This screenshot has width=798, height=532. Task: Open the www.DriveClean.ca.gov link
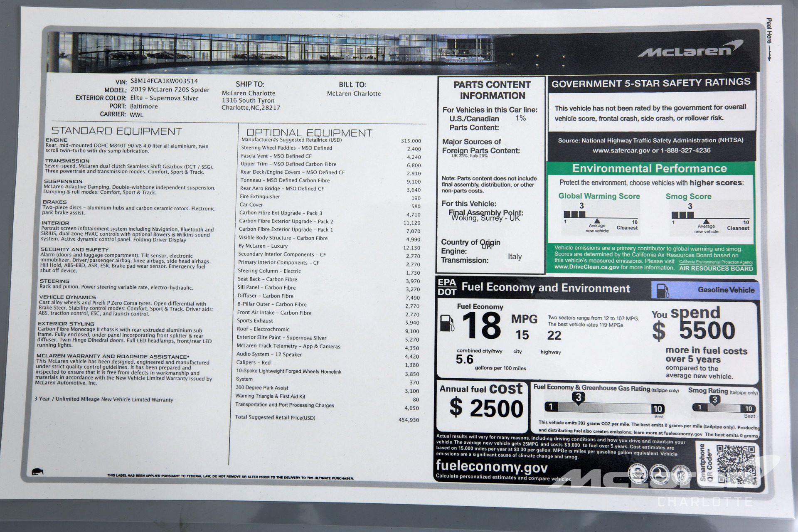click(586, 267)
